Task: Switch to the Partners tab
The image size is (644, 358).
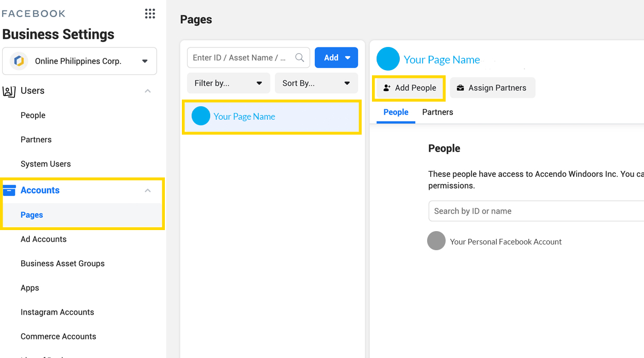Action: coord(437,112)
